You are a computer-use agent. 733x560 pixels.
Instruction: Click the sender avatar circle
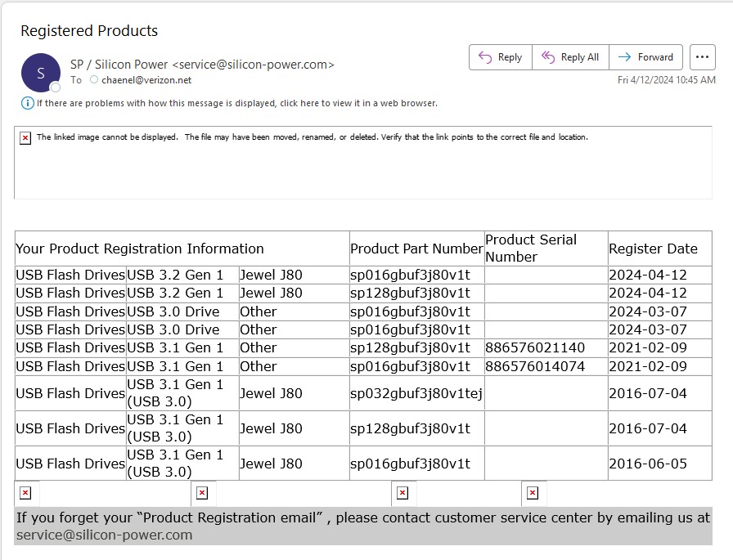coord(41,73)
